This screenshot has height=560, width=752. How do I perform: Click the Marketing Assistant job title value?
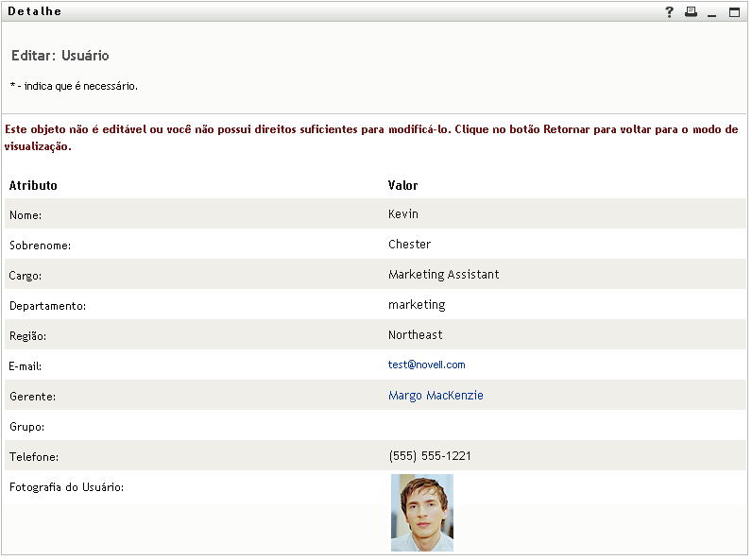click(443, 275)
